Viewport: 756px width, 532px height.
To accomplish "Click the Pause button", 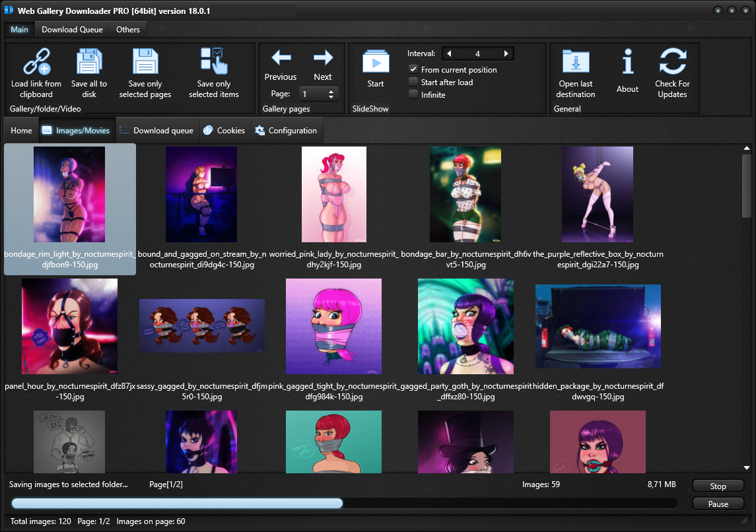I will tap(718, 504).
